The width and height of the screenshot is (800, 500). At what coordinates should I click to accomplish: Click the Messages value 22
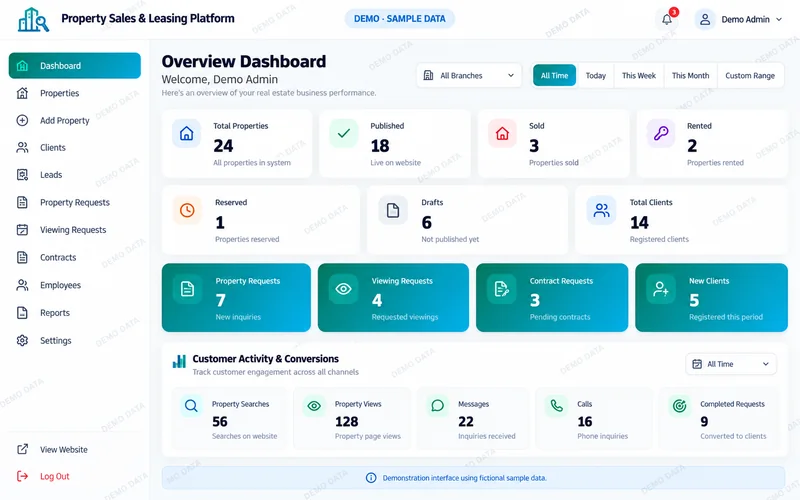[x=466, y=421]
